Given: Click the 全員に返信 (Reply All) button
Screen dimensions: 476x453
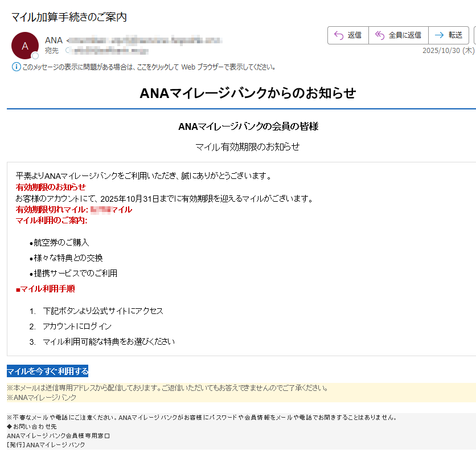Looking at the screenshot, I should point(398,35).
